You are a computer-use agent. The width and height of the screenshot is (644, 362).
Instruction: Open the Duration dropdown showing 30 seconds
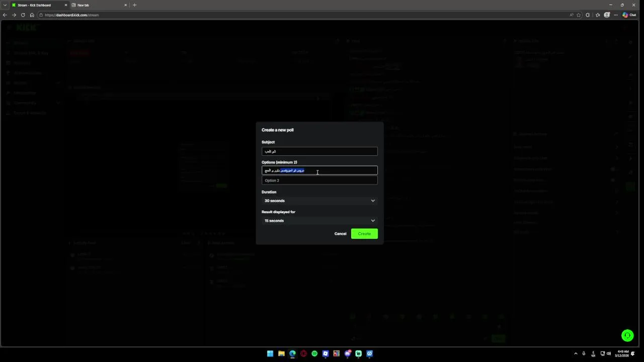319,201
